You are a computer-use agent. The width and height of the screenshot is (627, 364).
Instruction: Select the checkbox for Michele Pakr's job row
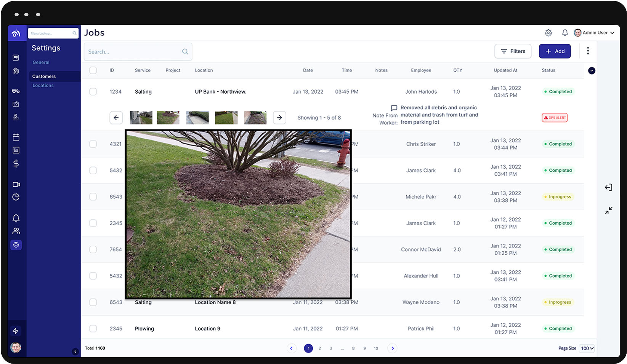93,197
